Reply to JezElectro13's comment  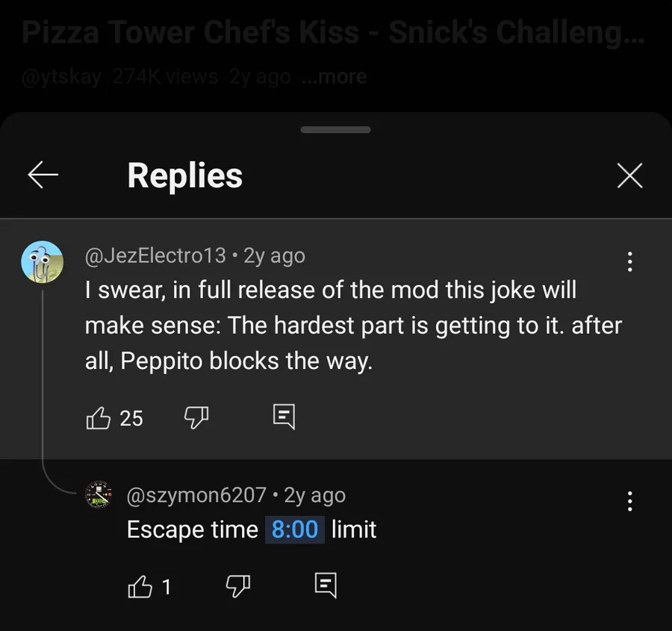(x=284, y=417)
